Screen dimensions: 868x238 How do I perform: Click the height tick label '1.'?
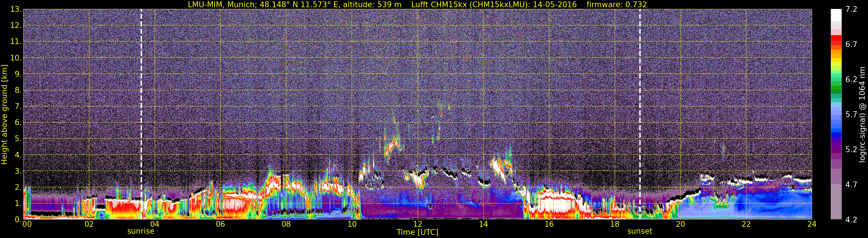coord(18,203)
